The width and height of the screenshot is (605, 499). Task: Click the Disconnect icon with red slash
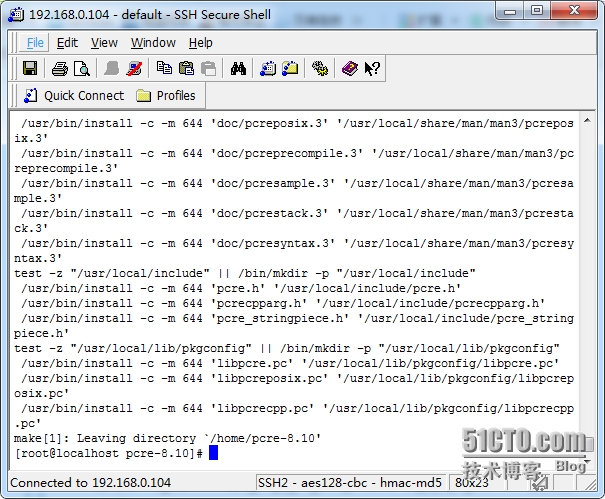coord(134,69)
